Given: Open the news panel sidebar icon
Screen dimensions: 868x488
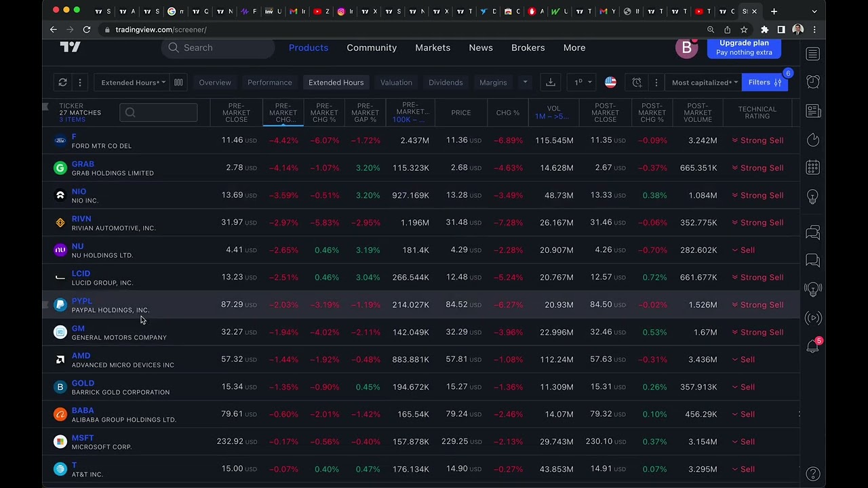Looking at the screenshot, I should click(x=812, y=111).
